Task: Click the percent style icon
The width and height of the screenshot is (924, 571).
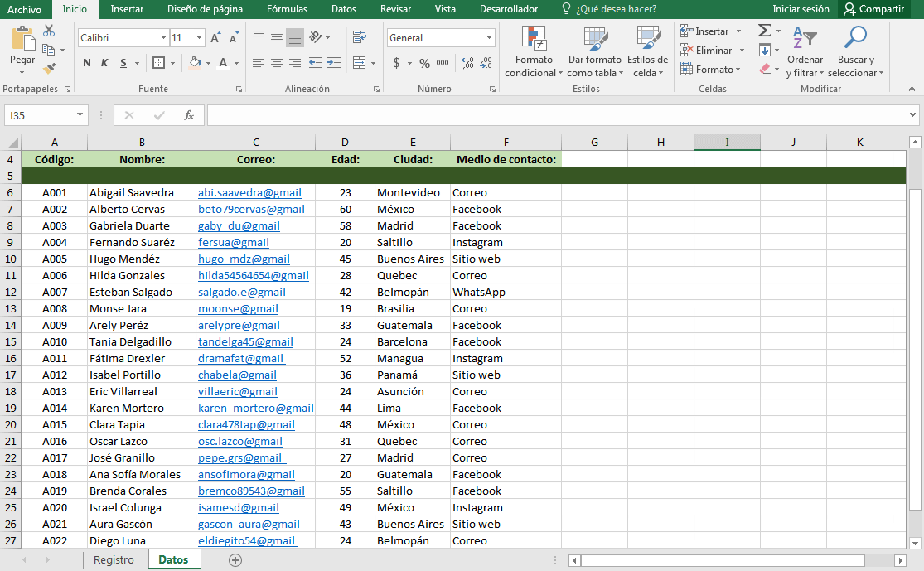Action: tap(424, 63)
